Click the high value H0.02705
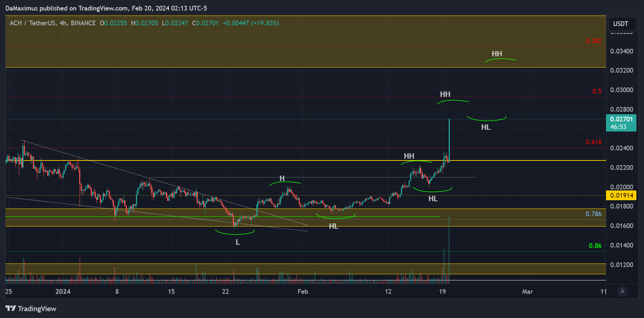This screenshot has width=644, height=318. click(x=145, y=23)
